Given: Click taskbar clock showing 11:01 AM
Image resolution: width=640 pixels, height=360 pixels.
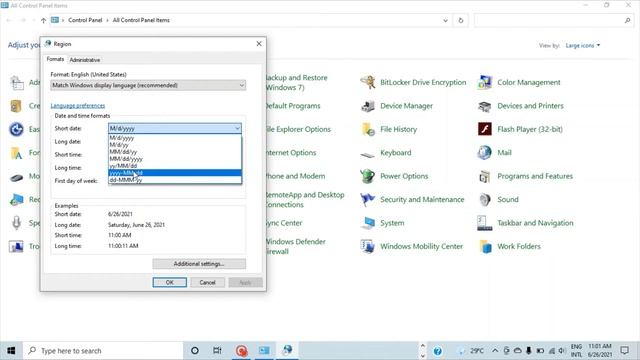Looking at the screenshot, I should point(600,351).
